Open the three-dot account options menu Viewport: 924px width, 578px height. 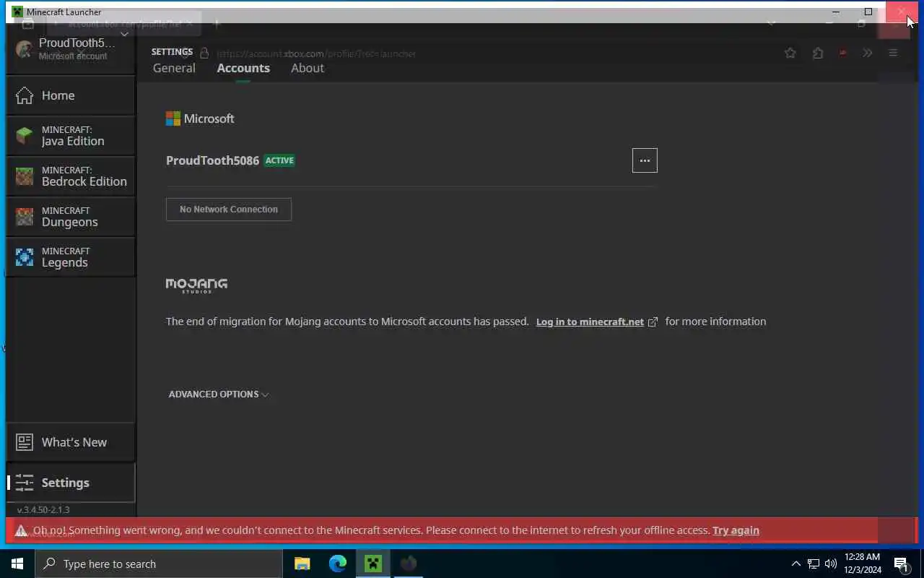[645, 160]
